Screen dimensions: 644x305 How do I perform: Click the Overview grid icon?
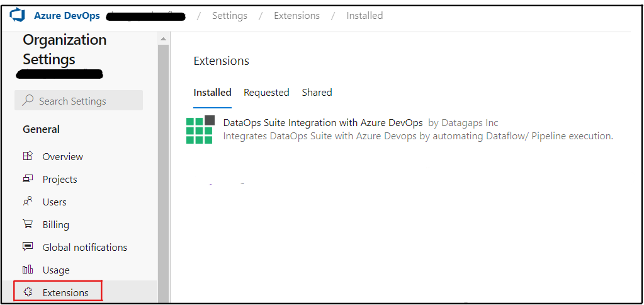click(28, 156)
